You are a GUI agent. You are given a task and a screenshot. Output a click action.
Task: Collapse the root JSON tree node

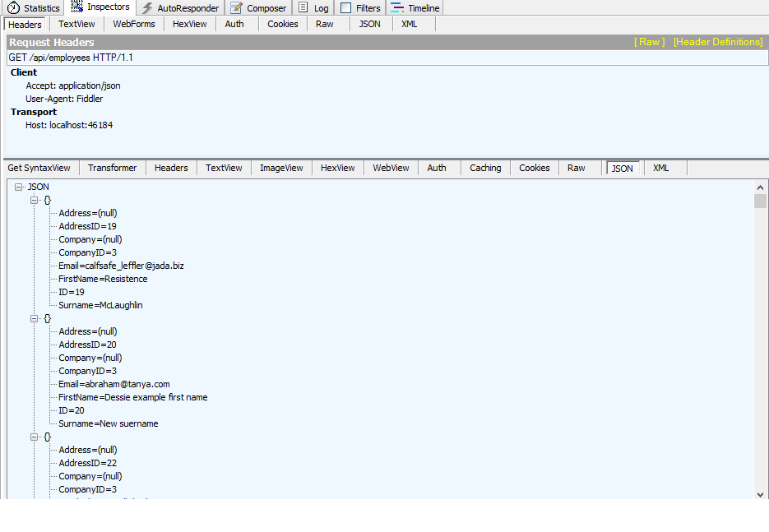[20, 187]
